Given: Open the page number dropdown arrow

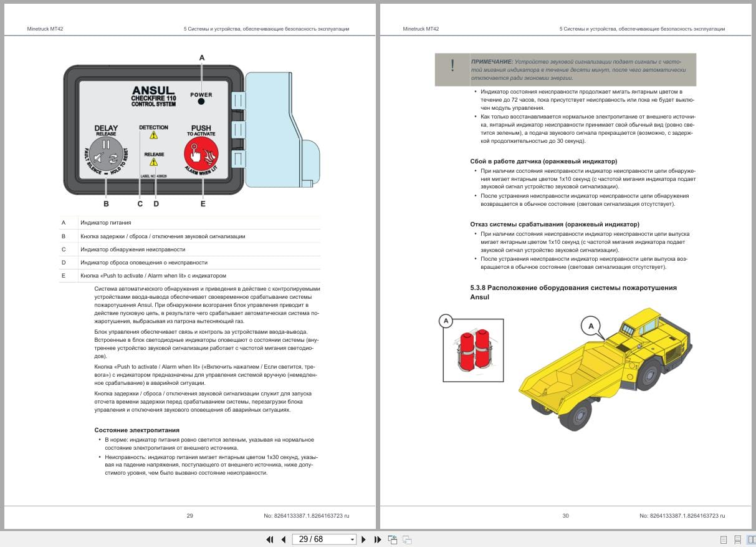Looking at the screenshot, I should click(352, 540).
